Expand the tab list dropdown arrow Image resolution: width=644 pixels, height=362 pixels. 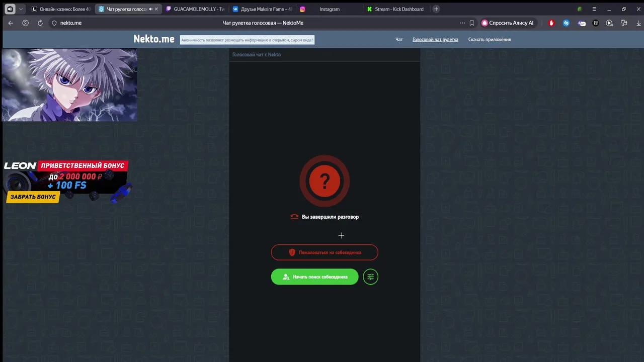point(21,9)
